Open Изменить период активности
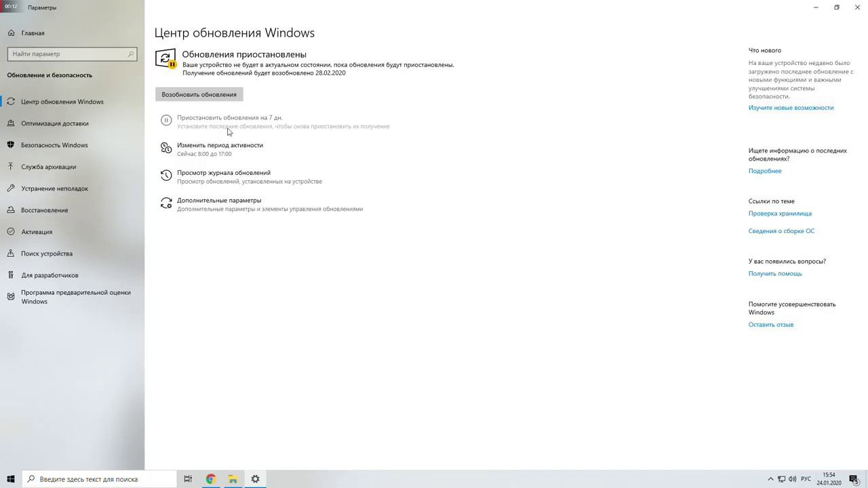The height and width of the screenshot is (488, 868). tap(220, 145)
